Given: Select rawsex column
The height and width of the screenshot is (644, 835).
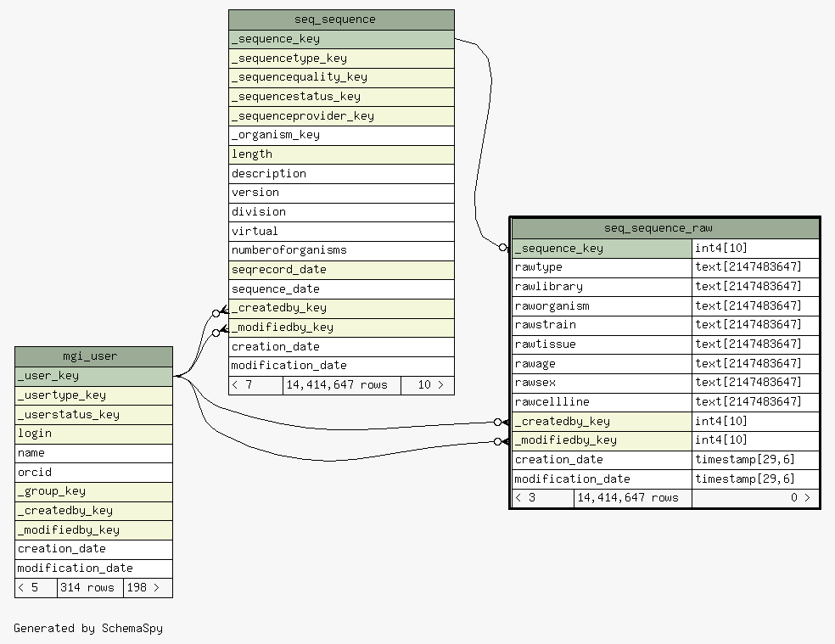Looking at the screenshot, I should click(602, 383).
